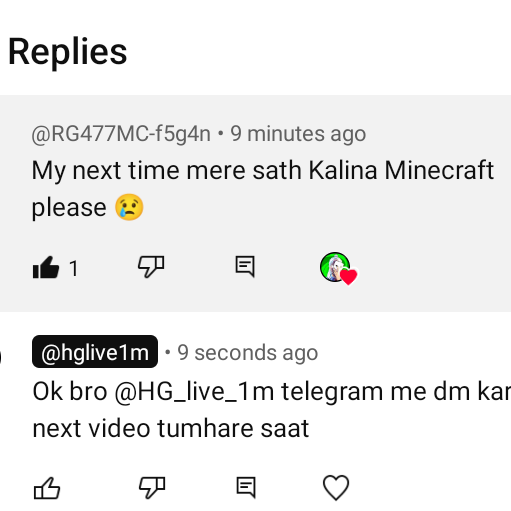Like the @hglive1m reply
Screen dimensions: 511x511
[x=47, y=488]
